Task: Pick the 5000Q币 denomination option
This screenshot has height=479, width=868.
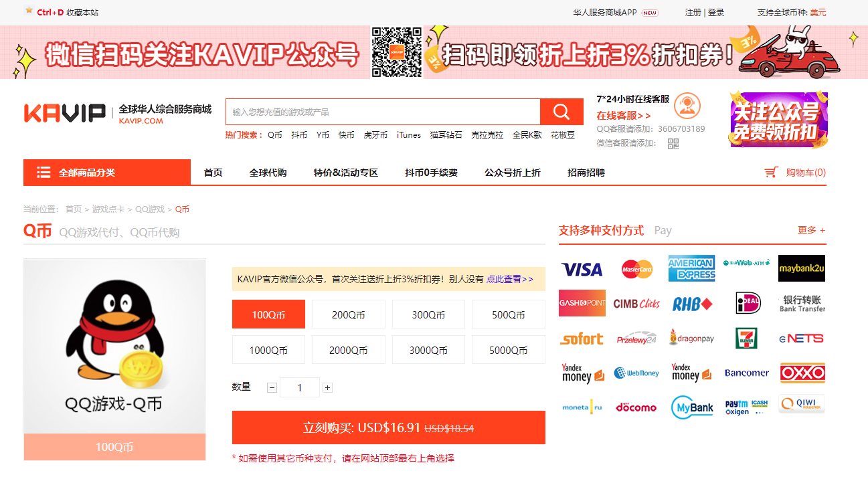Action: (x=508, y=350)
